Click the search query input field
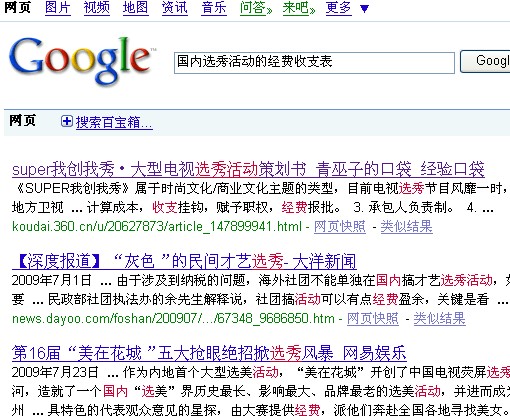The height and width of the screenshot is (416, 510). [314, 62]
